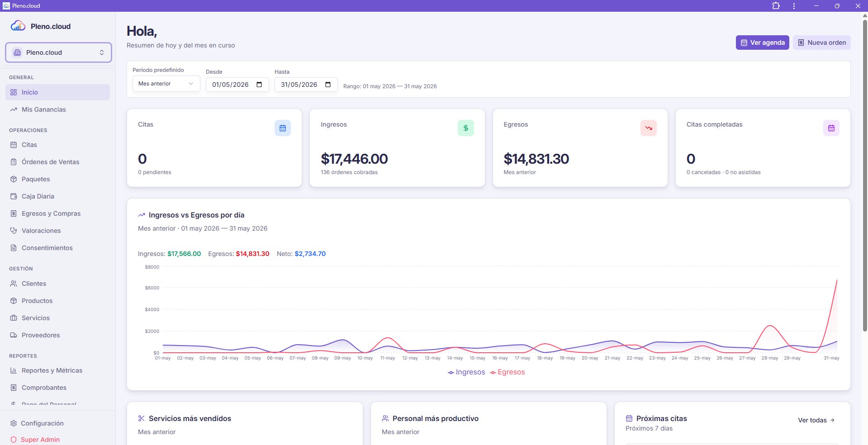Screen dimensions: 868x445
Task: Click the people icon beside Personal más productivo
Action: click(385, 419)
